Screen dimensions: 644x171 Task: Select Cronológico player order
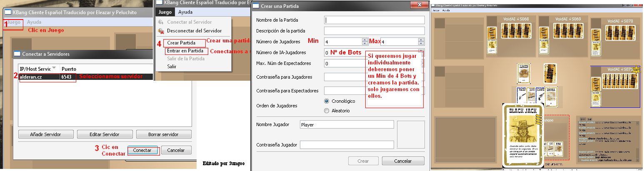327,101
